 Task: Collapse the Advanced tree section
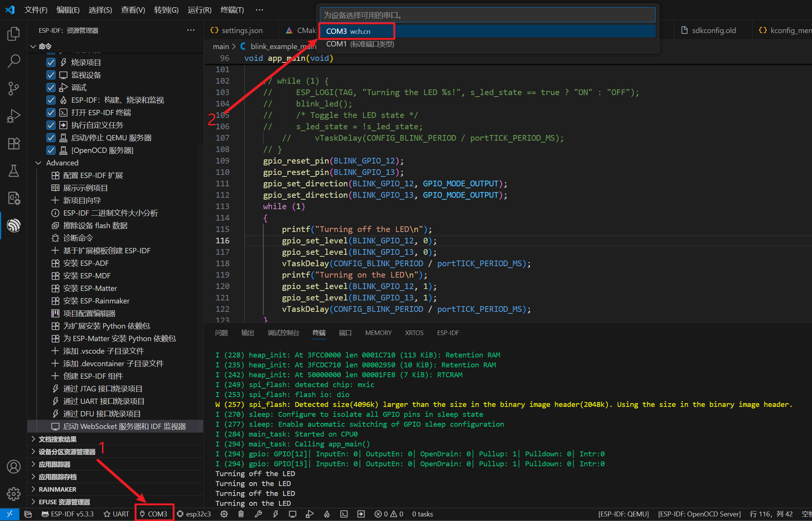click(x=38, y=163)
